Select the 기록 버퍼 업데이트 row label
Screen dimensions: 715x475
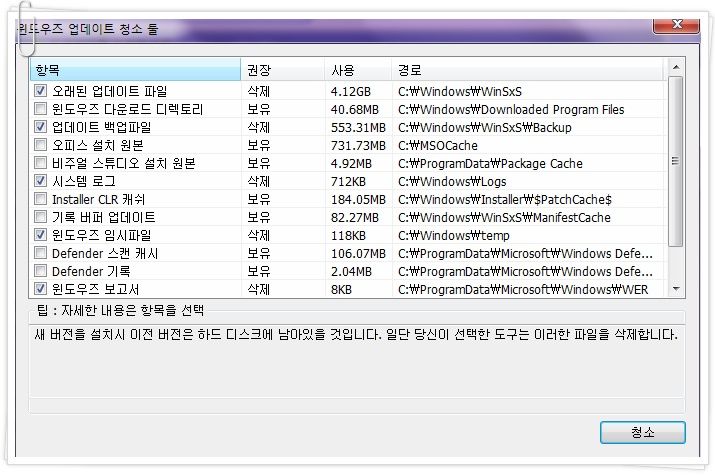104,217
